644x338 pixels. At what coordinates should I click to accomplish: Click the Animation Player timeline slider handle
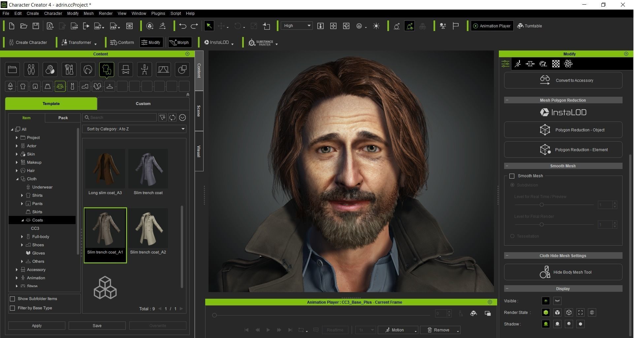coord(214,315)
